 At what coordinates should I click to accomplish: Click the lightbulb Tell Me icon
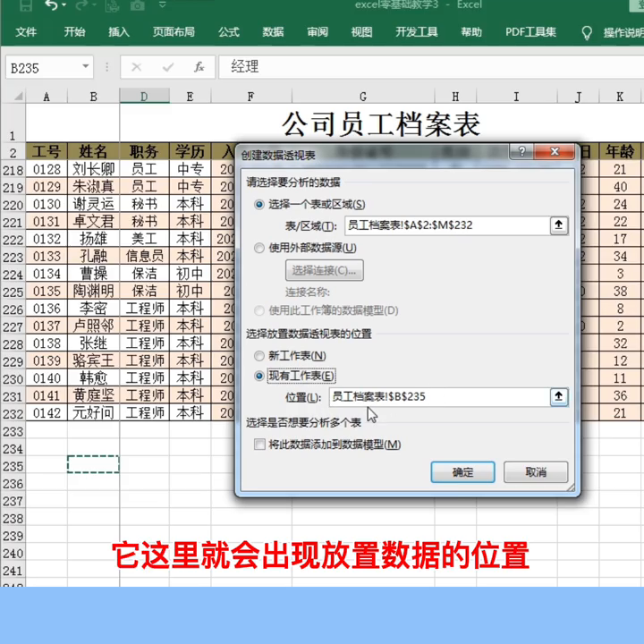click(x=587, y=32)
